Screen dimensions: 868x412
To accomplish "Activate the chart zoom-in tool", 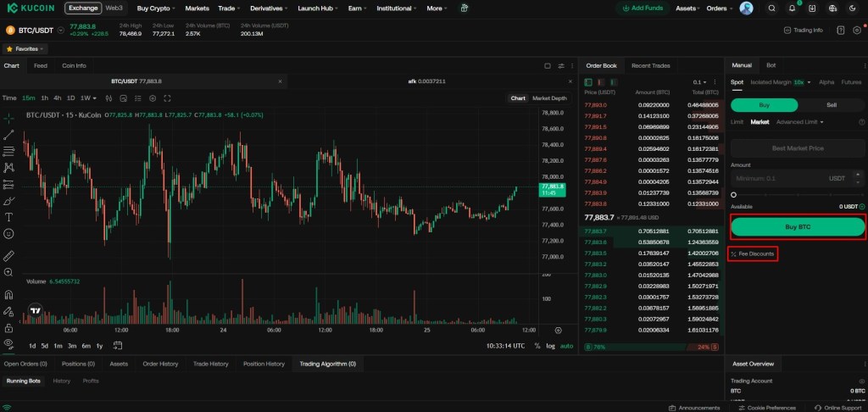I will pyautogui.click(x=8, y=272).
